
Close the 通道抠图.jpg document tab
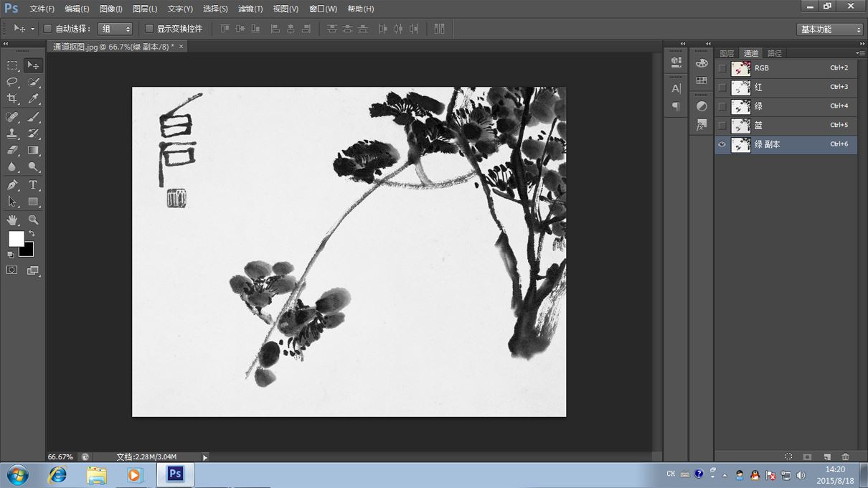pyautogui.click(x=181, y=46)
